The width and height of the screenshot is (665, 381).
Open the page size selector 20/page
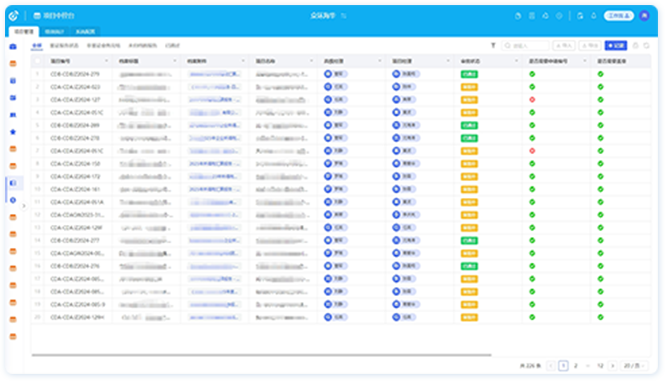[634, 365]
